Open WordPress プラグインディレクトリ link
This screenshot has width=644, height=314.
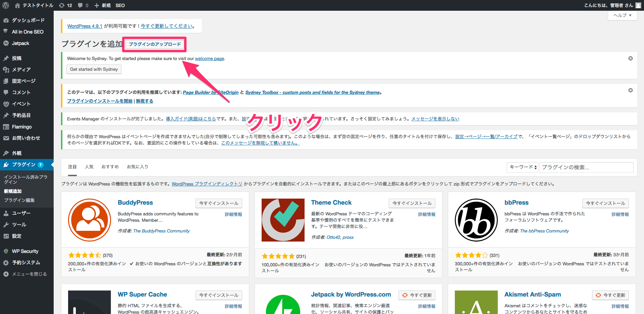click(207, 184)
